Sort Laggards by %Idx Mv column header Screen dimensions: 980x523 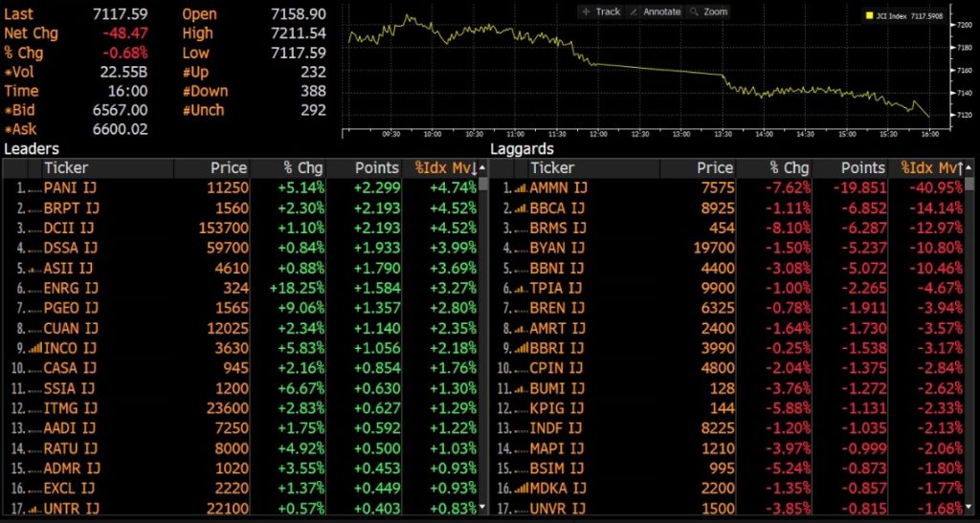pos(932,168)
